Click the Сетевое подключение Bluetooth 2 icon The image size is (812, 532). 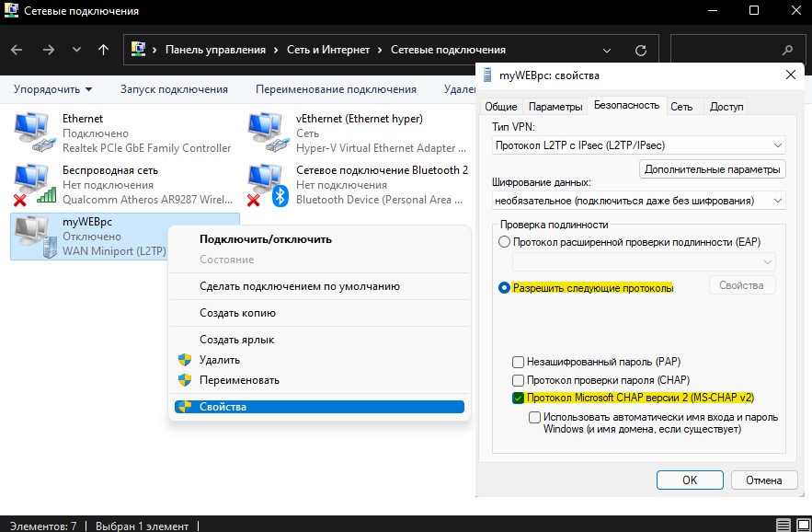tap(269, 185)
